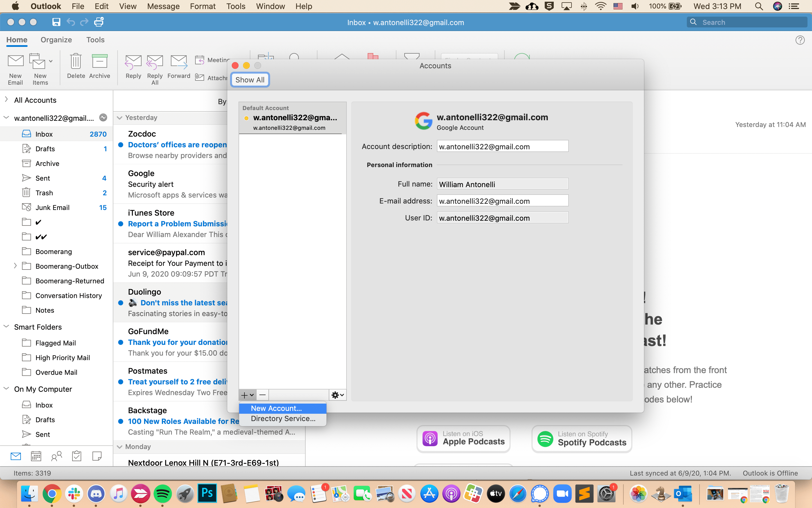Screen dimensions: 812x508
Task: Open Photoshop in the Dock
Action: coord(207,494)
